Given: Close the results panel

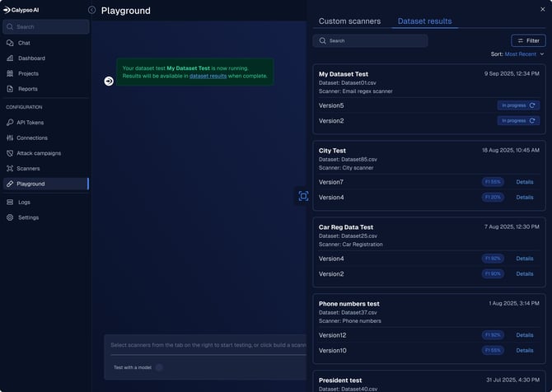Looking at the screenshot, I should tap(542, 9).
